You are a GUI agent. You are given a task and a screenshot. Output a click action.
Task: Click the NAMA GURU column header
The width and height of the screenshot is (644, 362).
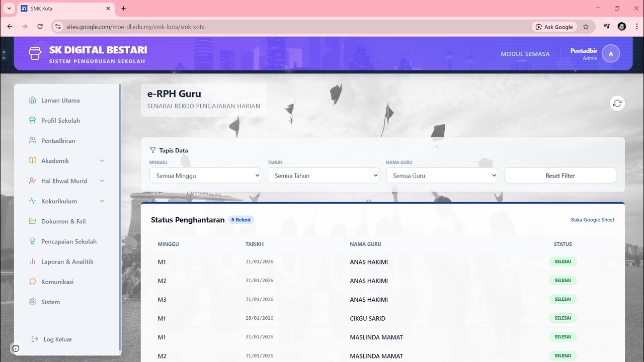(365, 244)
